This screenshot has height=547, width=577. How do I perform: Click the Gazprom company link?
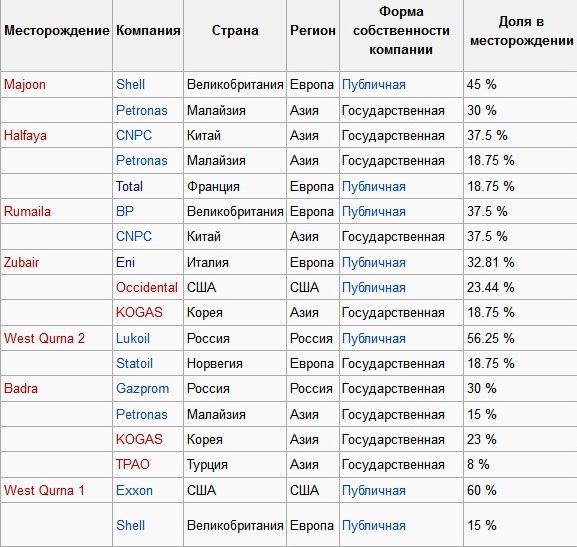tap(142, 389)
